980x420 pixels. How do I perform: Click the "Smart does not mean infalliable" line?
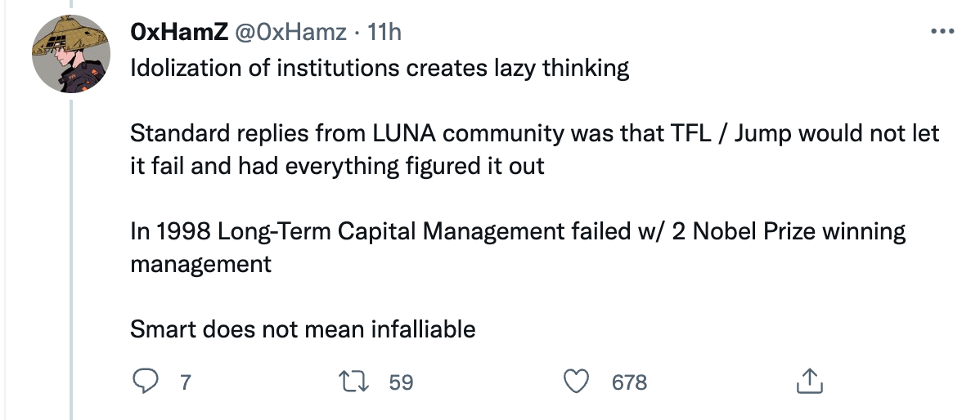(x=303, y=329)
